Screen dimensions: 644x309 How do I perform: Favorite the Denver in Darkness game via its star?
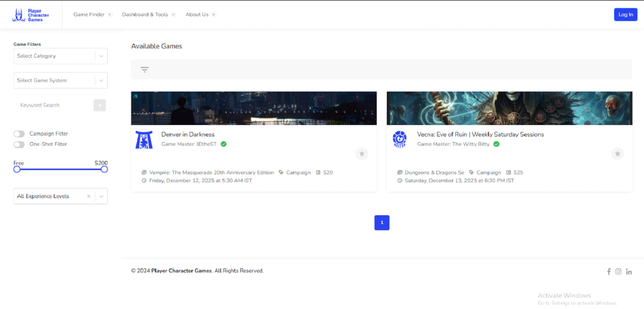point(362,154)
